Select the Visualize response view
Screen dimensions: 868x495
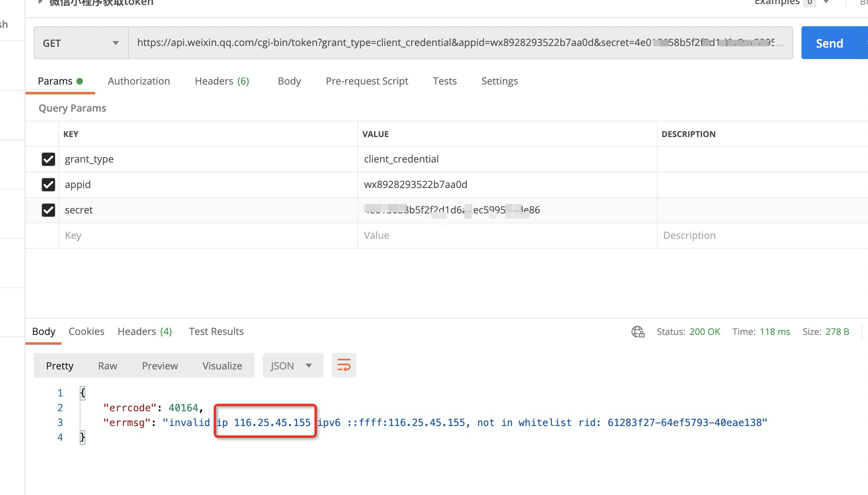click(222, 365)
